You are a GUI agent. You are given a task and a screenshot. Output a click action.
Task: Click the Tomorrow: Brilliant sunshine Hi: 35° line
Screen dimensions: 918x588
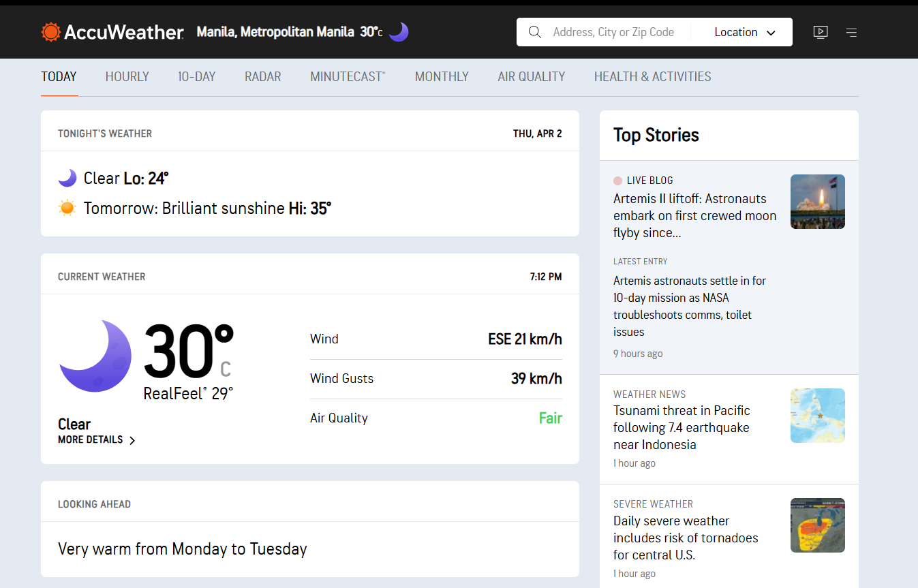tap(207, 208)
